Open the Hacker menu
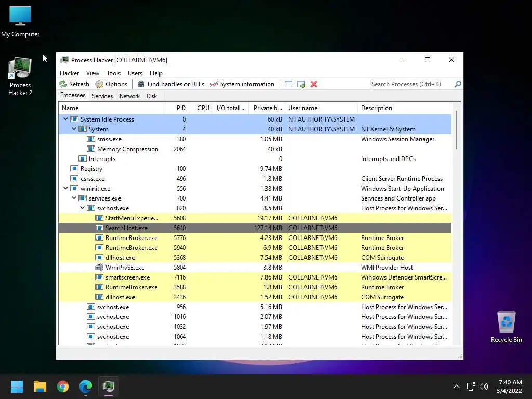The width and height of the screenshot is (532, 399). coord(69,73)
